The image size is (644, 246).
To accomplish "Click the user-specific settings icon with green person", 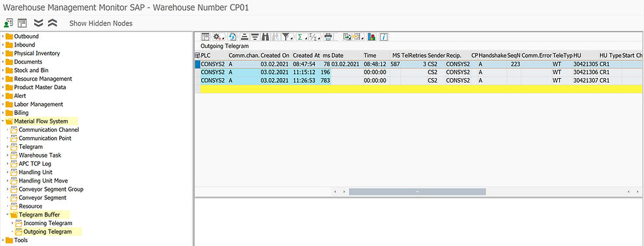I will 8,23.
